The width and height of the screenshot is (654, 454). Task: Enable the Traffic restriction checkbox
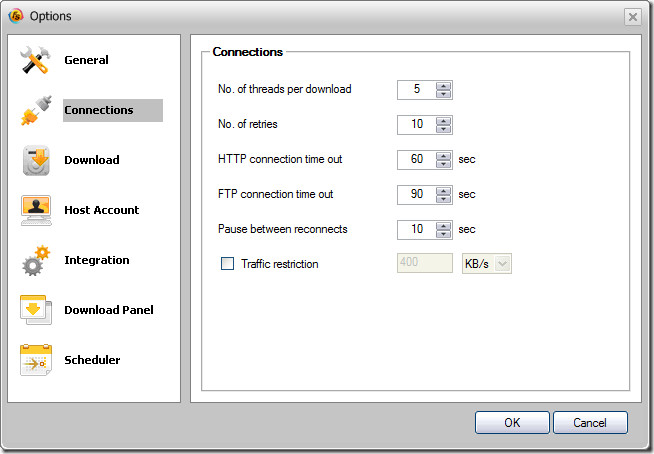click(227, 264)
